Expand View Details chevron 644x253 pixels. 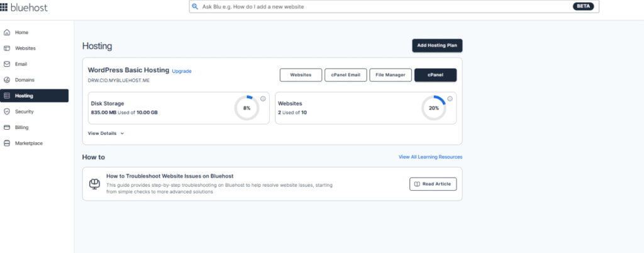pos(122,133)
